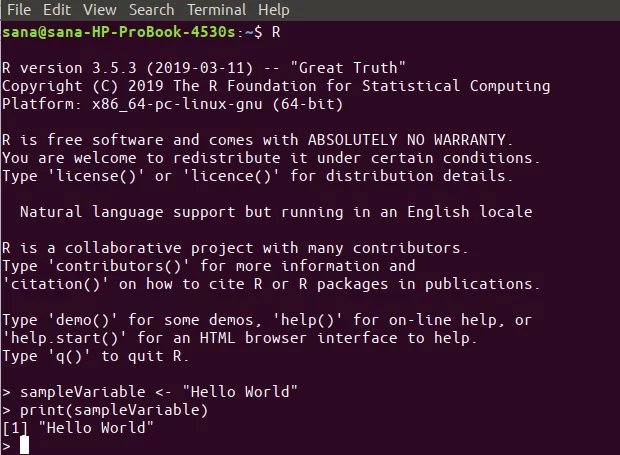Click the 'citation()' text
620x455 pixels.
55,284
